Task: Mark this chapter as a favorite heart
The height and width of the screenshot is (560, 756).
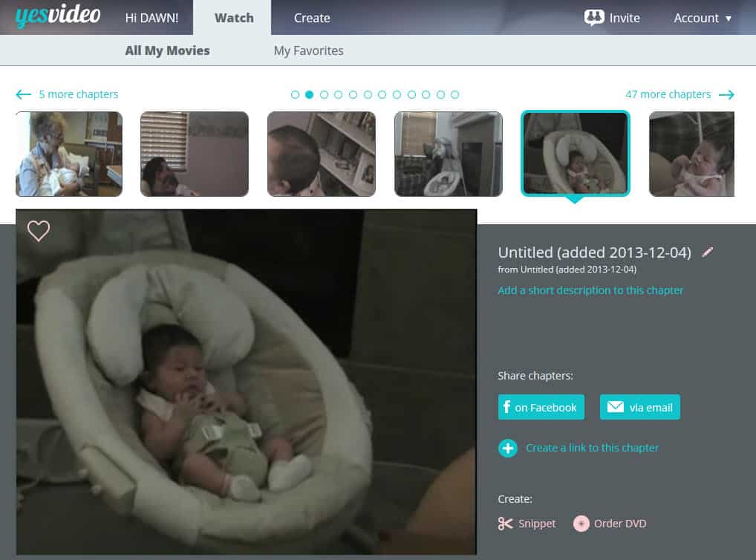Action: (38, 231)
